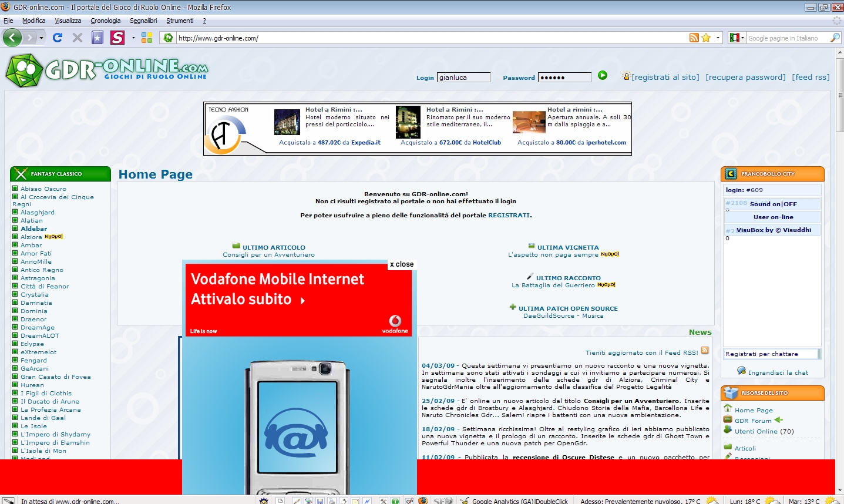Open the File menu
Image resolution: width=844 pixels, height=504 pixels.
pos(8,21)
